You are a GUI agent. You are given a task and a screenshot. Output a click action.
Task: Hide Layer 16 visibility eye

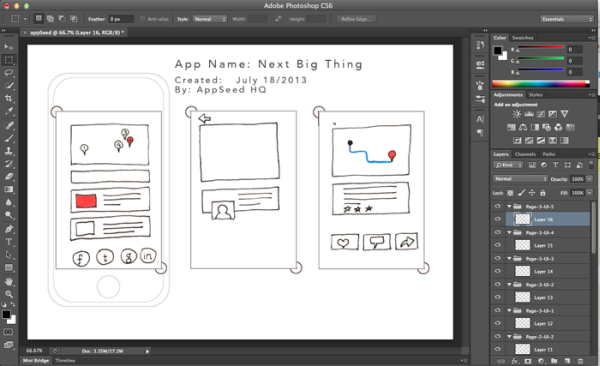coord(497,219)
